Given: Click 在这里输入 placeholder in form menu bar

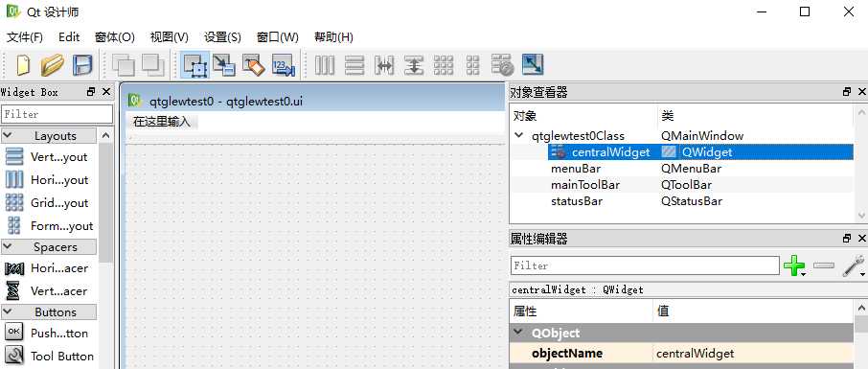Looking at the screenshot, I should tap(162, 122).
